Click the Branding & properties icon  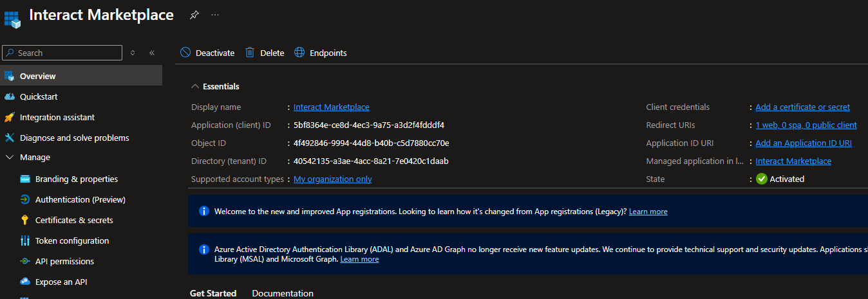click(x=25, y=179)
